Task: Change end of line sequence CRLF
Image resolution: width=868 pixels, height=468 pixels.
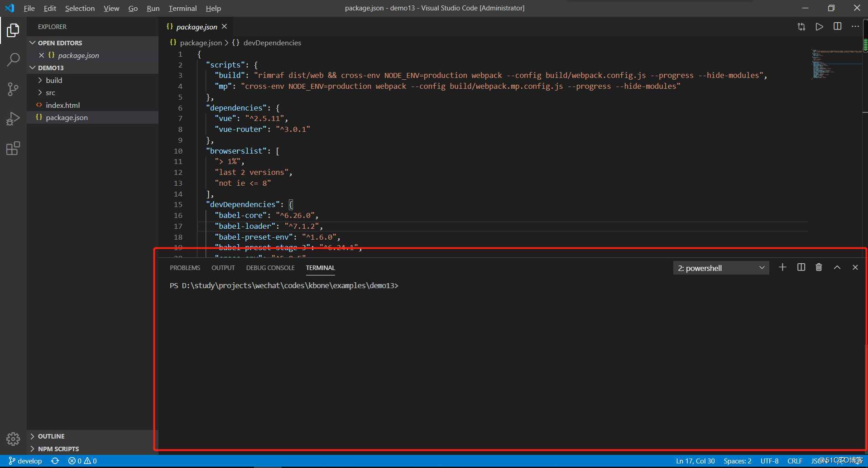Action: pyautogui.click(x=795, y=461)
